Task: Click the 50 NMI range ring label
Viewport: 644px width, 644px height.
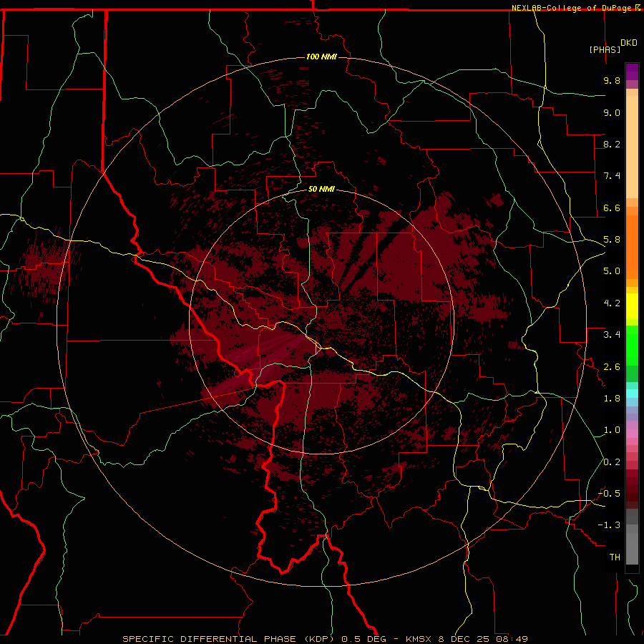Action: click(x=321, y=189)
